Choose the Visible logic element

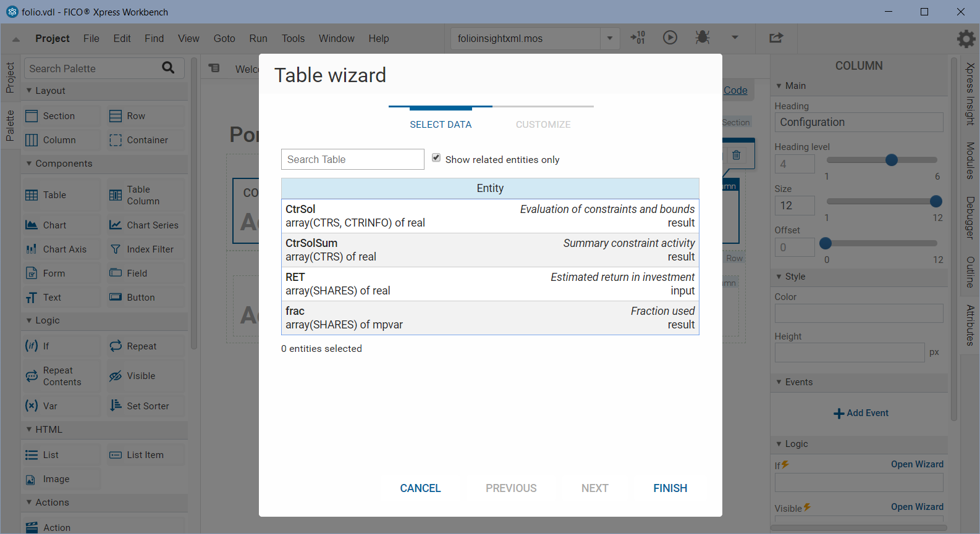point(146,376)
